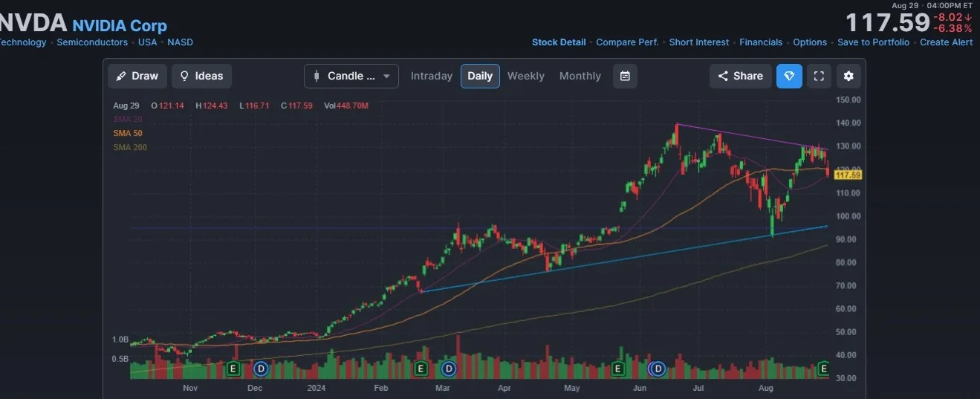This screenshot has width=980, height=399.
Task: Open the Draw tool pencil button
Action: [137, 76]
